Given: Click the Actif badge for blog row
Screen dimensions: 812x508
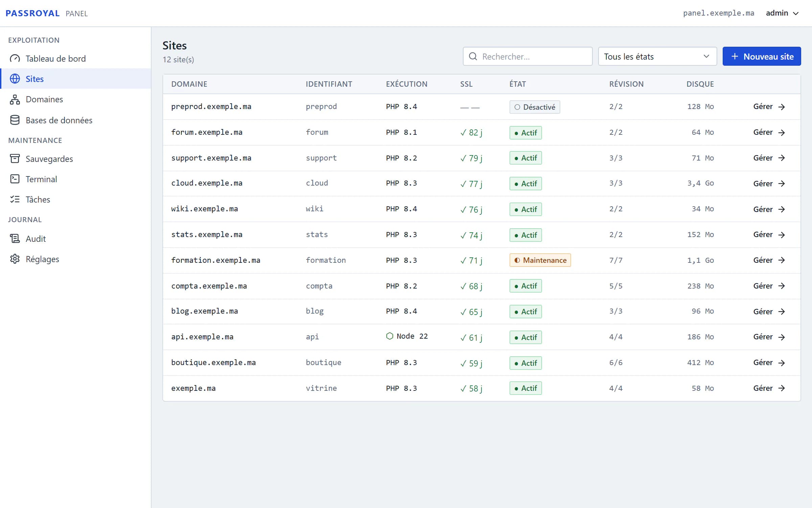Looking at the screenshot, I should [525, 312].
